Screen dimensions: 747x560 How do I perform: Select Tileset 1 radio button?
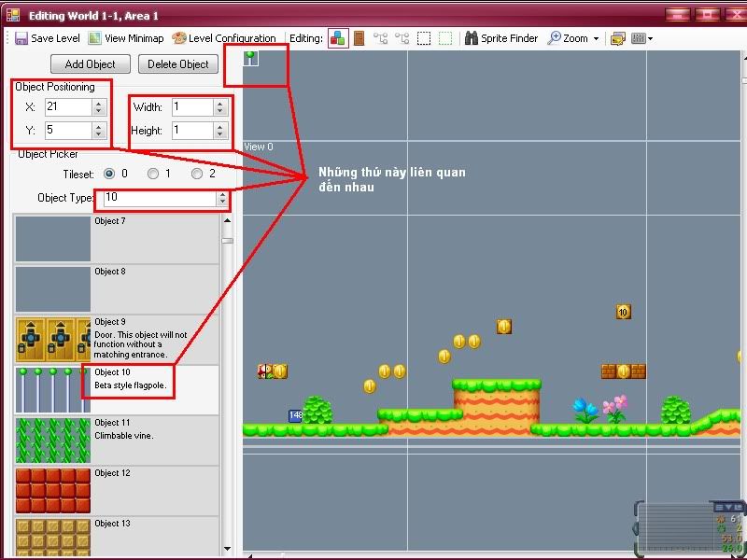pos(153,174)
